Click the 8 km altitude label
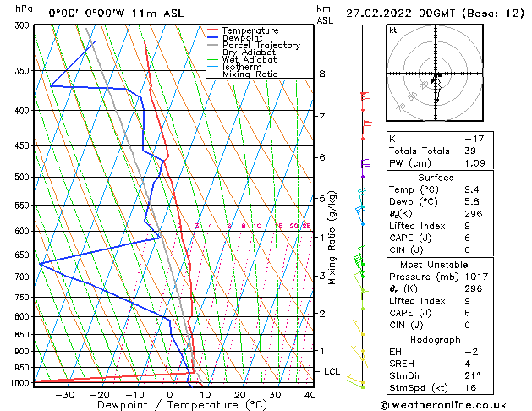This screenshot has height=411, width=532. [321, 74]
